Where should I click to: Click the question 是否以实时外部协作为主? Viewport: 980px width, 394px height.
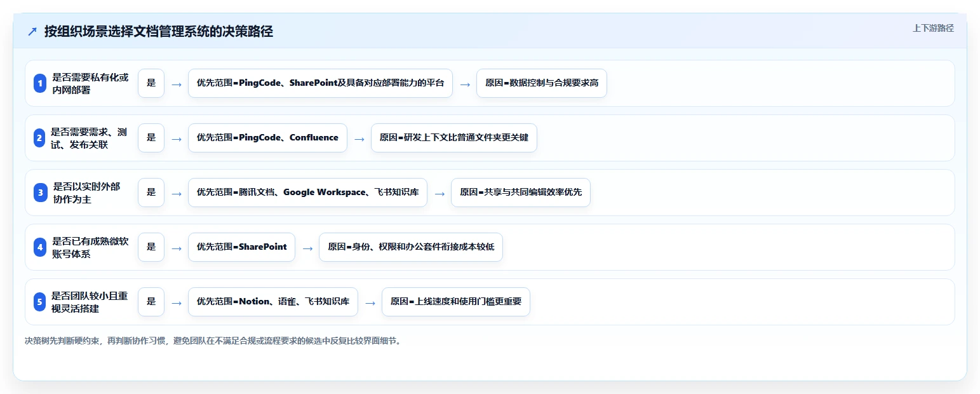(87, 193)
